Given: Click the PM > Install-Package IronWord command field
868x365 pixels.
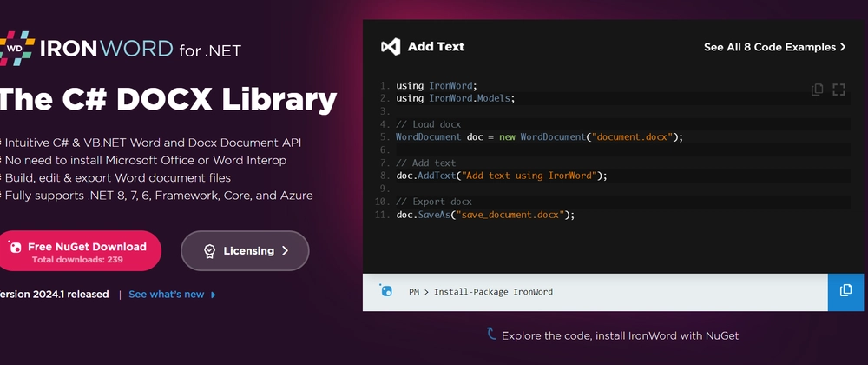Looking at the screenshot, I should 595,292.
